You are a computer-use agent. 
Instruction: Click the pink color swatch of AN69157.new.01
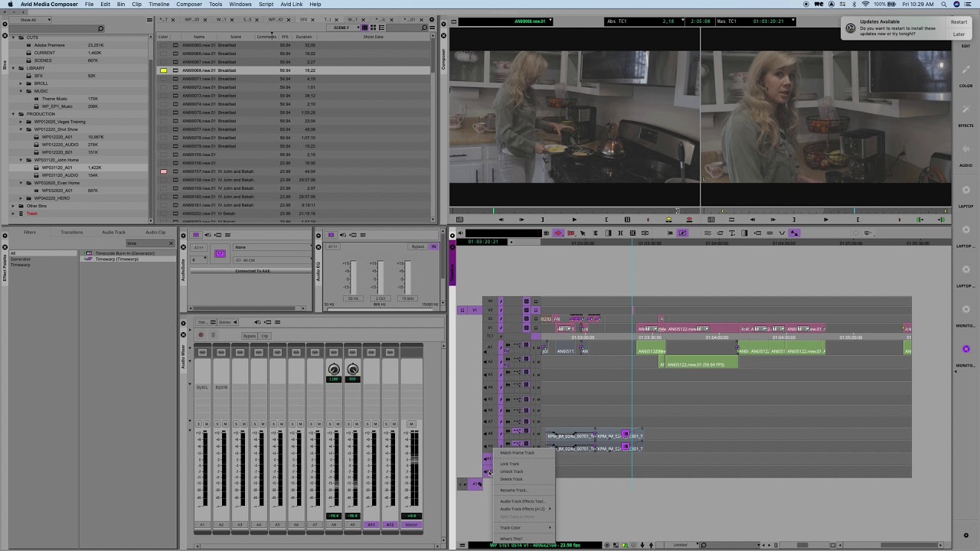point(163,171)
